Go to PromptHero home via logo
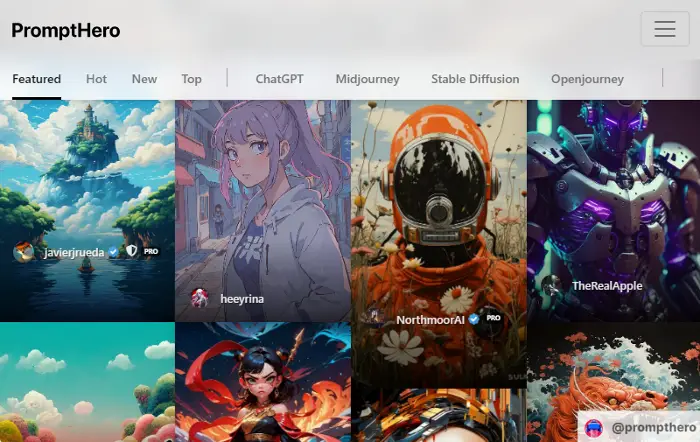 pyautogui.click(x=66, y=30)
